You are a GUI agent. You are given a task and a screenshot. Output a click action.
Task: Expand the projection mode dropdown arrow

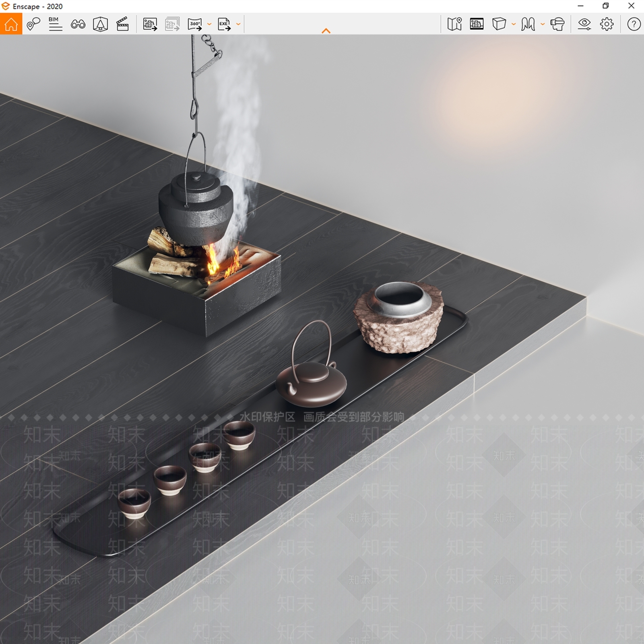point(514,24)
